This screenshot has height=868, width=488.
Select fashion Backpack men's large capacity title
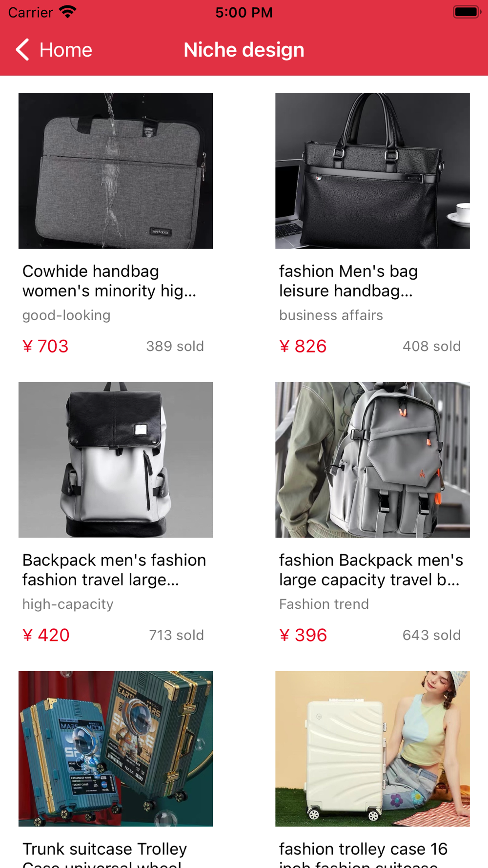click(x=371, y=570)
